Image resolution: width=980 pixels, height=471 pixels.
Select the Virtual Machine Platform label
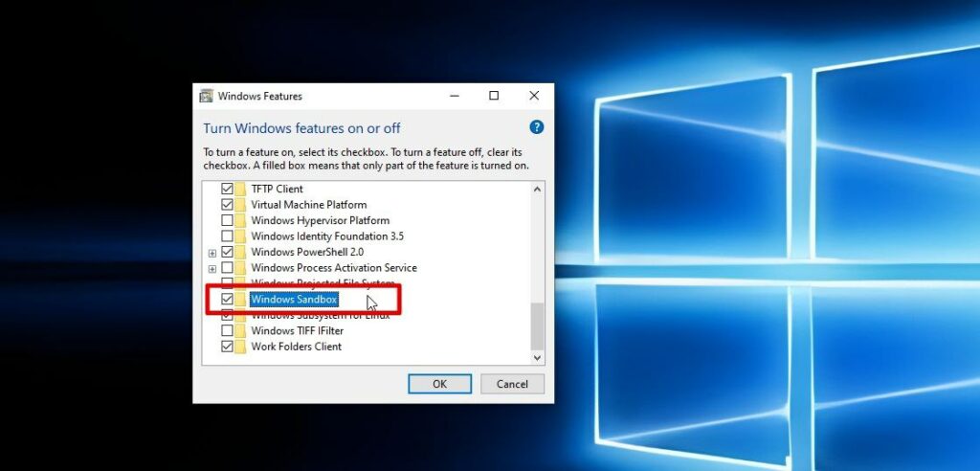click(x=309, y=205)
